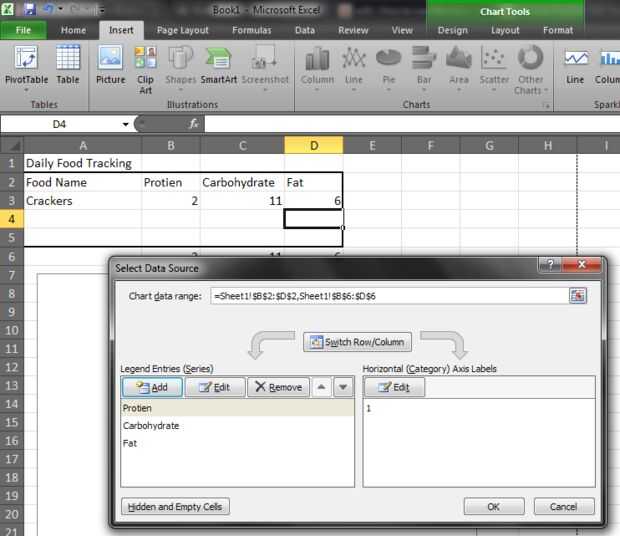Image resolution: width=620 pixels, height=536 pixels.
Task: Click the Save icon in Quick Access toolbar
Action: click(x=30, y=9)
